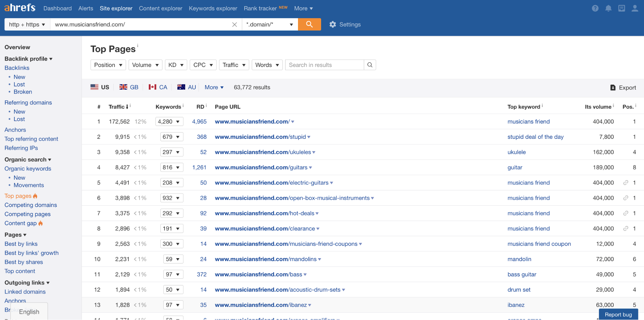The height and width of the screenshot is (320, 644).
Task: Click the link icon in electric-guitars row
Action: point(626,183)
